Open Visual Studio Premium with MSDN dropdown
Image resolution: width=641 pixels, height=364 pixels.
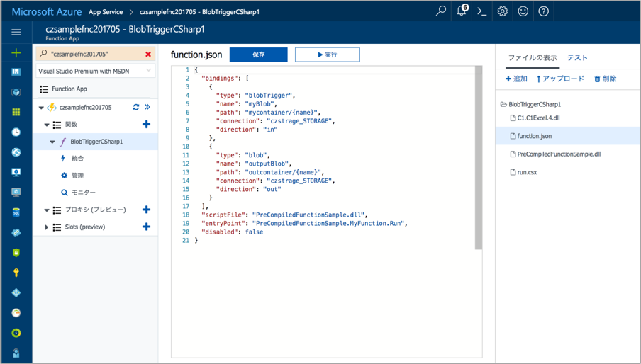click(x=96, y=71)
